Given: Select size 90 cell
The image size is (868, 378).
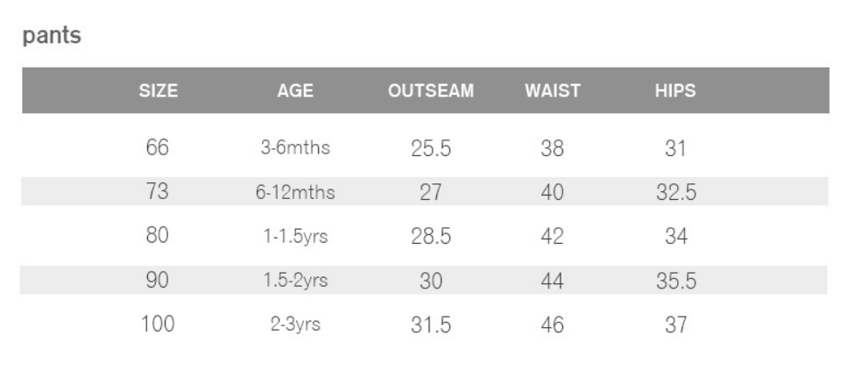Looking at the screenshot, I should 158,281.
